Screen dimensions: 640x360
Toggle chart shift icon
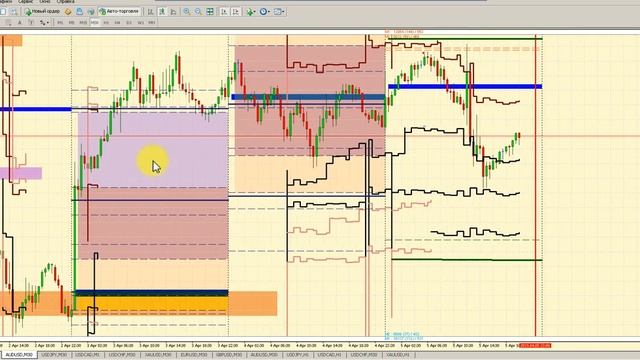tap(236, 12)
